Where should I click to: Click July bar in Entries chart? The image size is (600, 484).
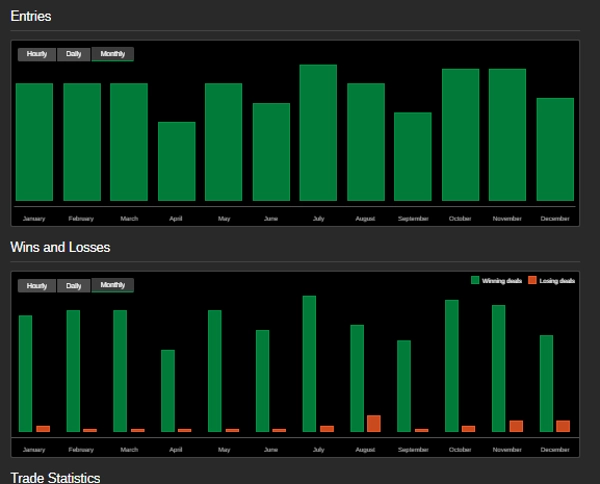click(x=318, y=133)
